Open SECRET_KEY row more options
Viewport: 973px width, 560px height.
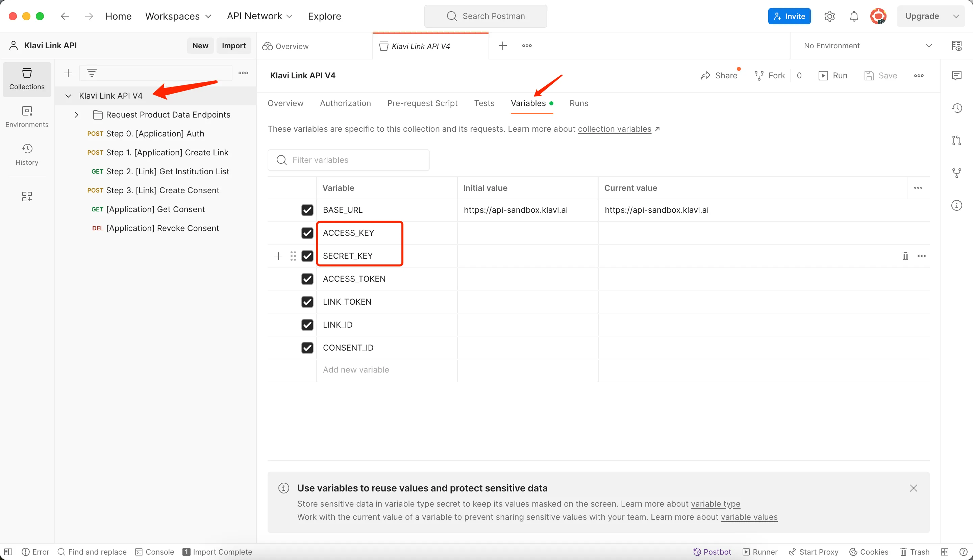point(921,256)
